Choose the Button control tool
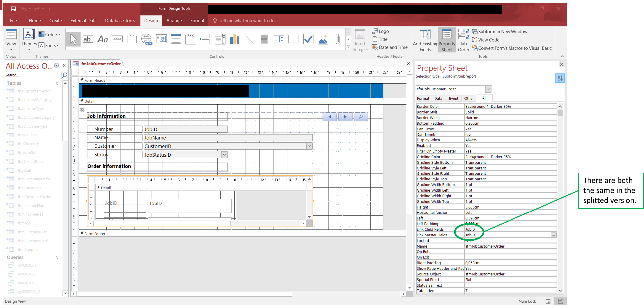 (x=117, y=39)
